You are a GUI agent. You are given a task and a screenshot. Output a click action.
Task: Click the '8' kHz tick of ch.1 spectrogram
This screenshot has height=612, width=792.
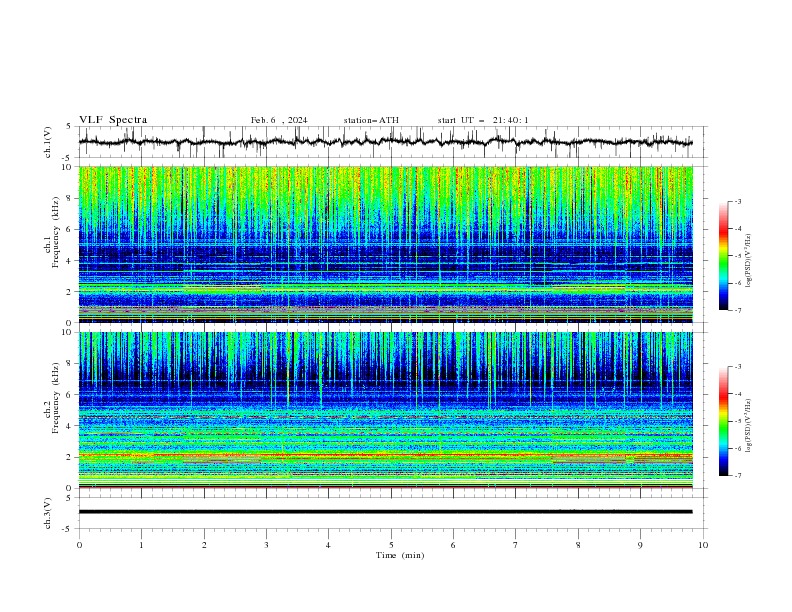tap(70, 198)
